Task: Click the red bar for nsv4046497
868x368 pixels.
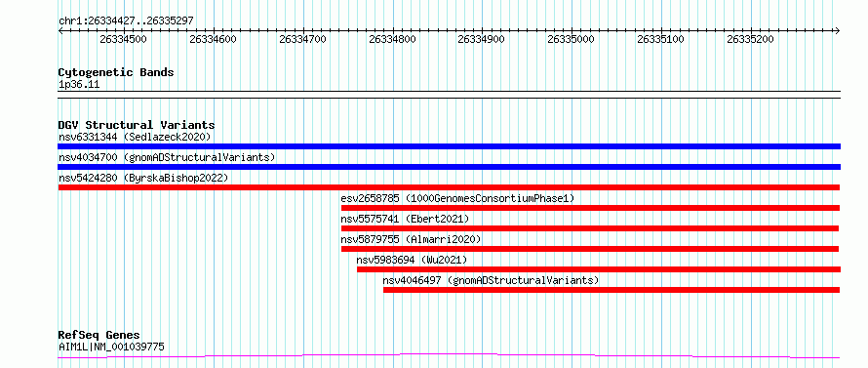Action: click(x=612, y=290)
